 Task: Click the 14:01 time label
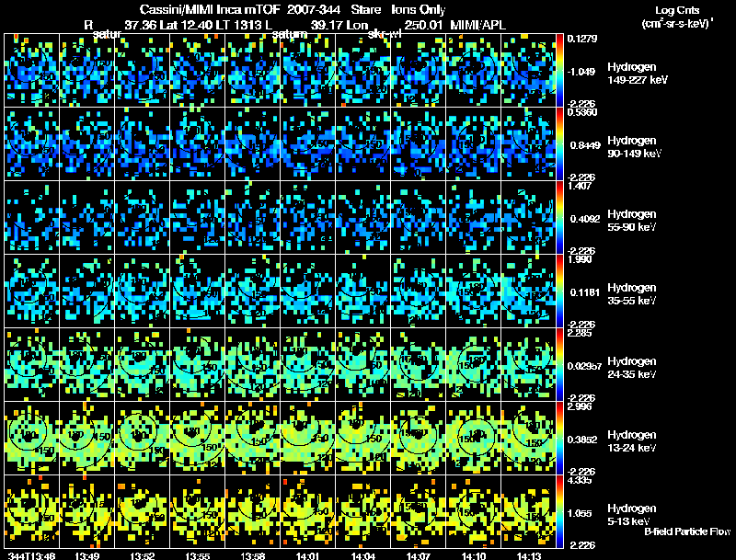point(308,555)
